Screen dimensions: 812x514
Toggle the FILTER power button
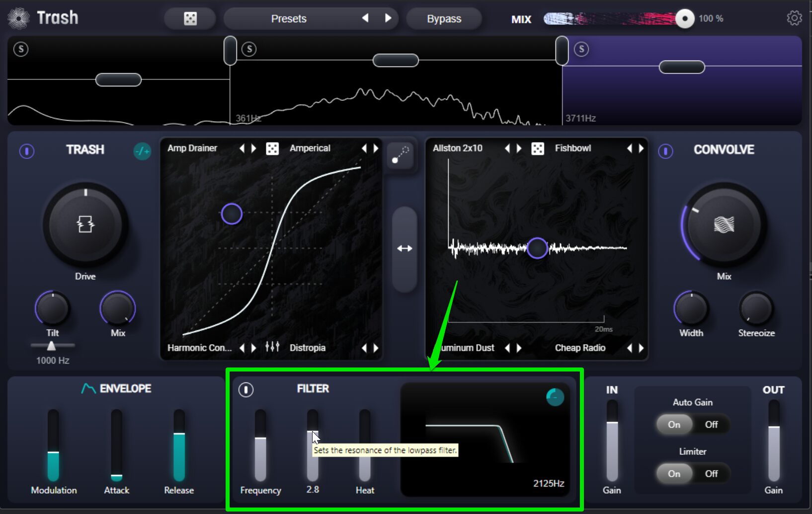pos(246,390)
